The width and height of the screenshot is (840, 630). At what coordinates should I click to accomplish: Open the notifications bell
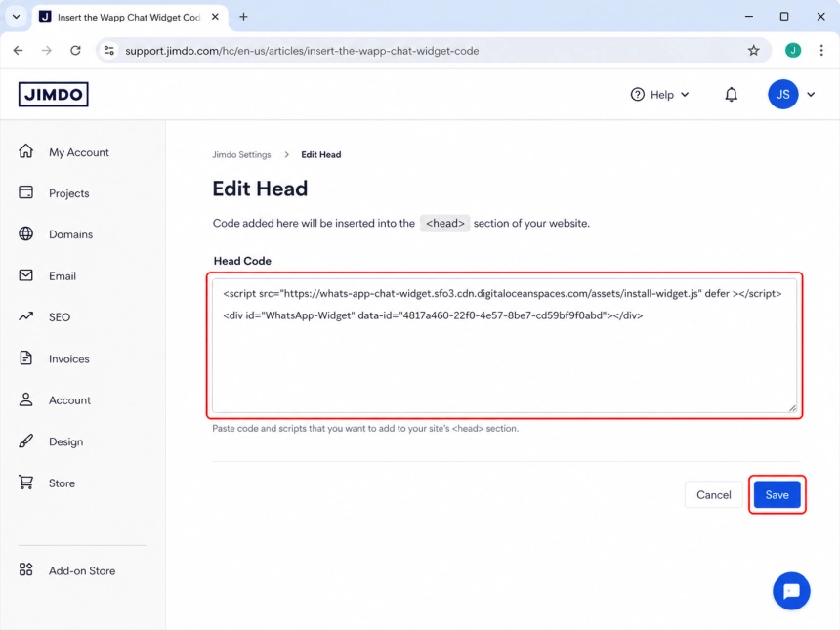tap(731, 95)
